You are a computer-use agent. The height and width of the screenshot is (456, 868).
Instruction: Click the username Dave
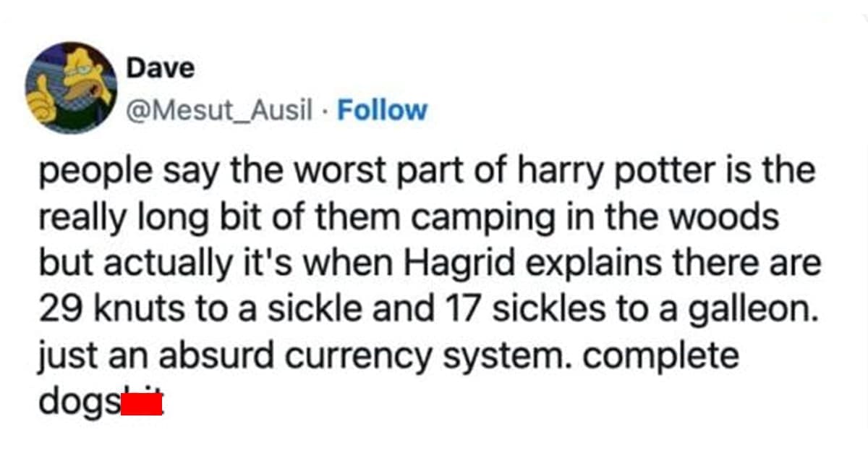160,67
